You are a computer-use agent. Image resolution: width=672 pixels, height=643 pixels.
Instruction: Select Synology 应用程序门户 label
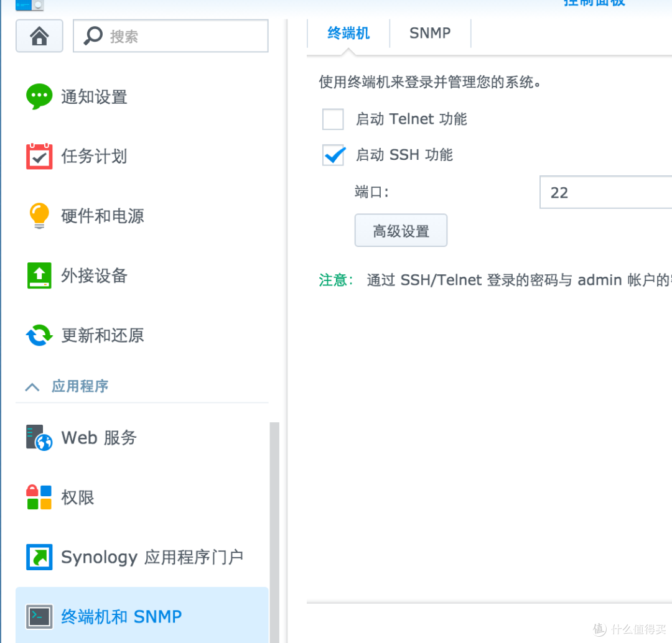pyautogui.click(x=152, y=557)
